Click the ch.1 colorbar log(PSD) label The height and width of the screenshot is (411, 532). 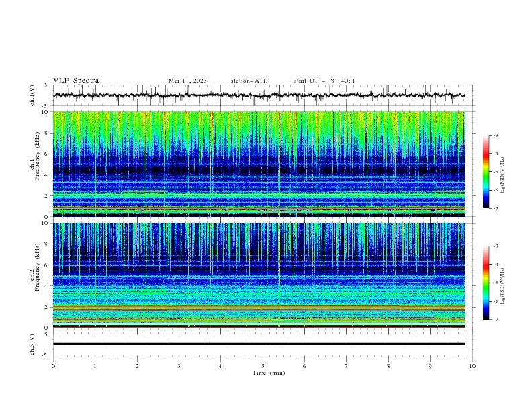[x=503, y=175]
